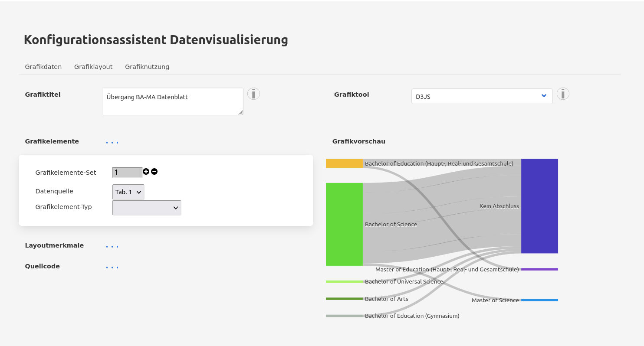Open the Datenquelle Tab. 1 dropdown
644x346 pixels.
(x=128, y=192)
